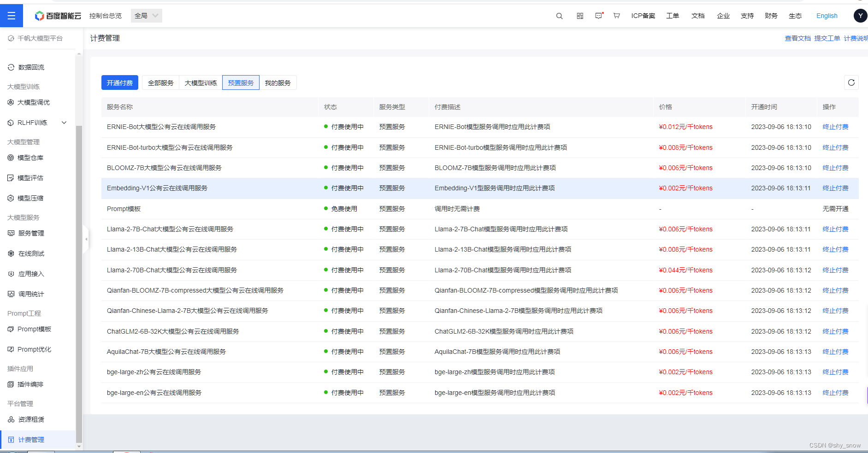Click the 开通付费 button
Image resolution: width=868 pixels, height=453 pixels.
(x=120, y=83)
